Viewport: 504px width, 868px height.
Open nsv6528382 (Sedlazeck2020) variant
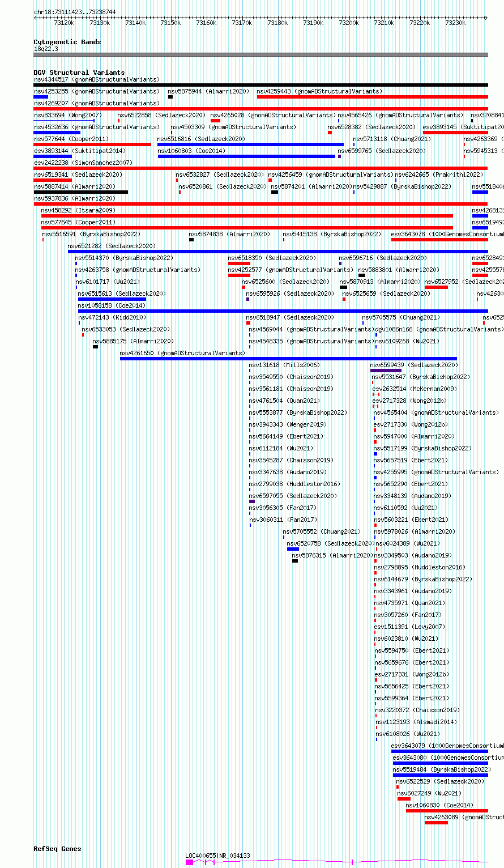[x=371, y=127]
